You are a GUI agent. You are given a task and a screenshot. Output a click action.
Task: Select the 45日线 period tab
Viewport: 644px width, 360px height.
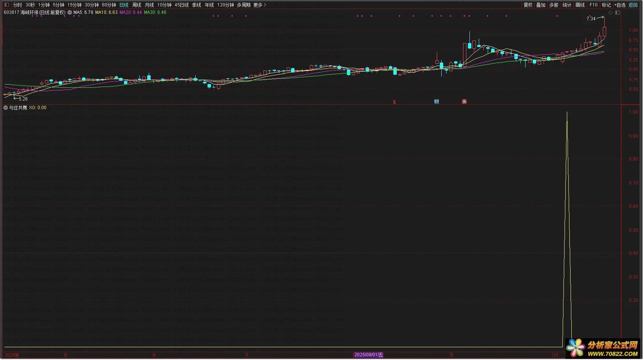tap(182, 5)
